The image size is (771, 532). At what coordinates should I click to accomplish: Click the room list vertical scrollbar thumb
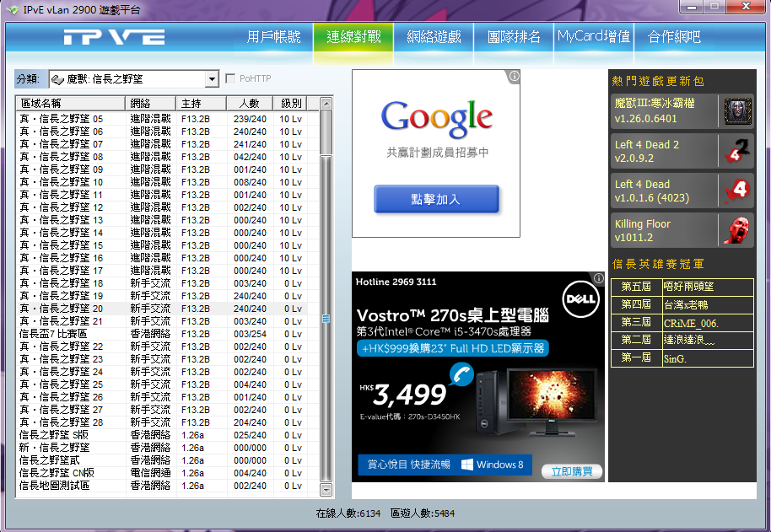point(326,317)
